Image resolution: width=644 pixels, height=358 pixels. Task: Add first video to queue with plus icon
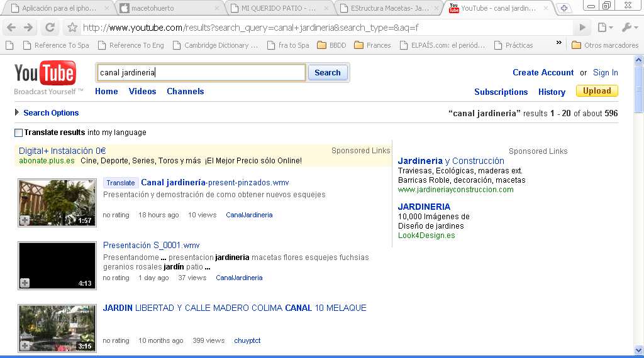click(x=25, y=220)
